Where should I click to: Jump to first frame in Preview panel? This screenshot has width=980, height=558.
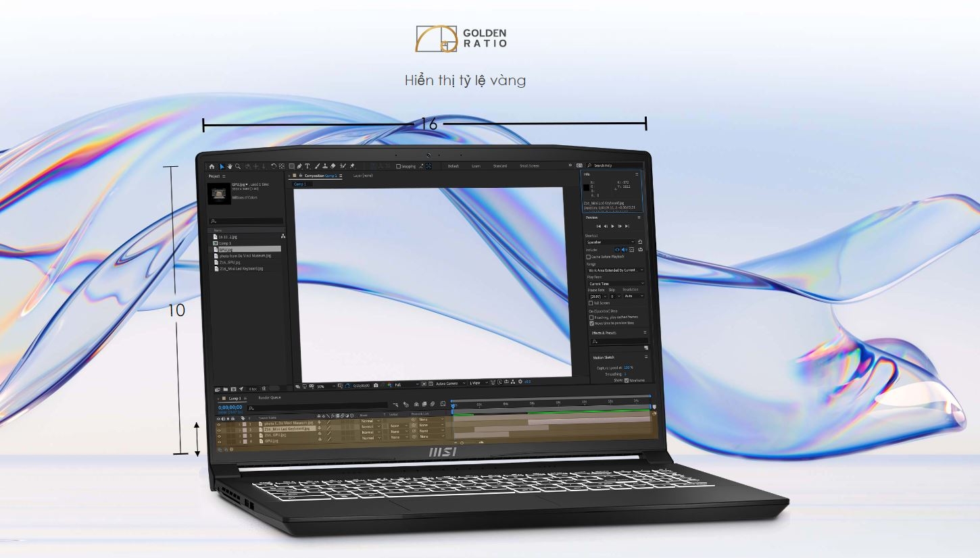pos(599,226)
